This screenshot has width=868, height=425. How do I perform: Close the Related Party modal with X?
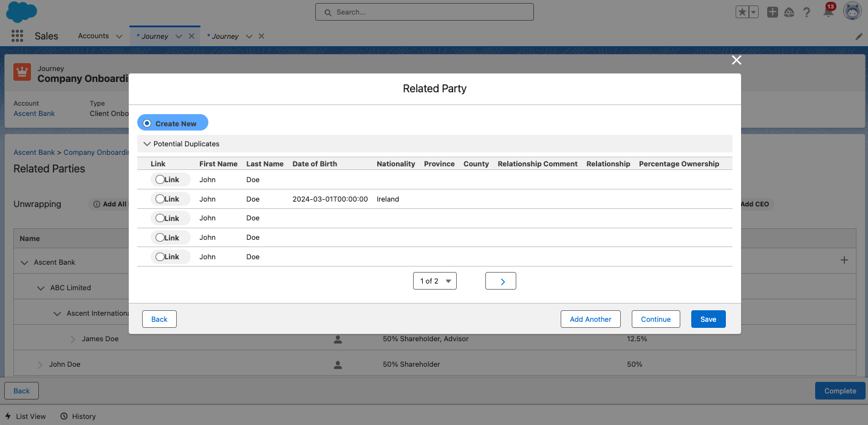pyautogui.click(x=736, y=60)
